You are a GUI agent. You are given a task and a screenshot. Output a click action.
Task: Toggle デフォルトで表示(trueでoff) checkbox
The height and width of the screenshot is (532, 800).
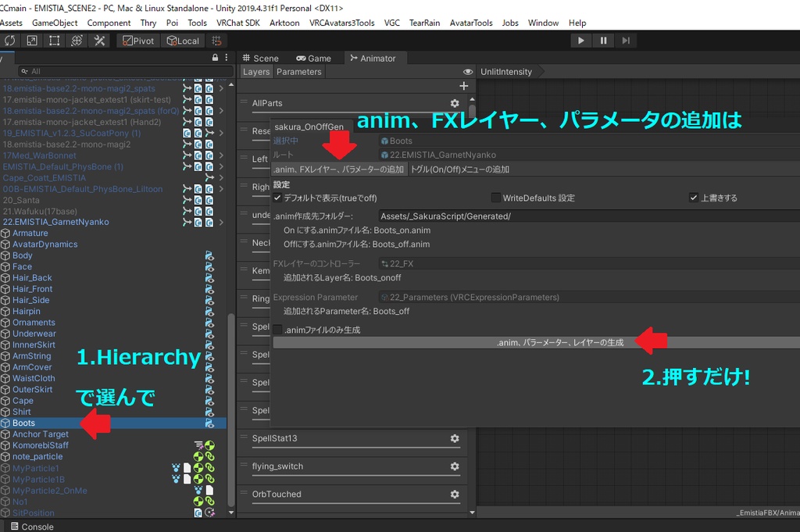pos(277,198)
